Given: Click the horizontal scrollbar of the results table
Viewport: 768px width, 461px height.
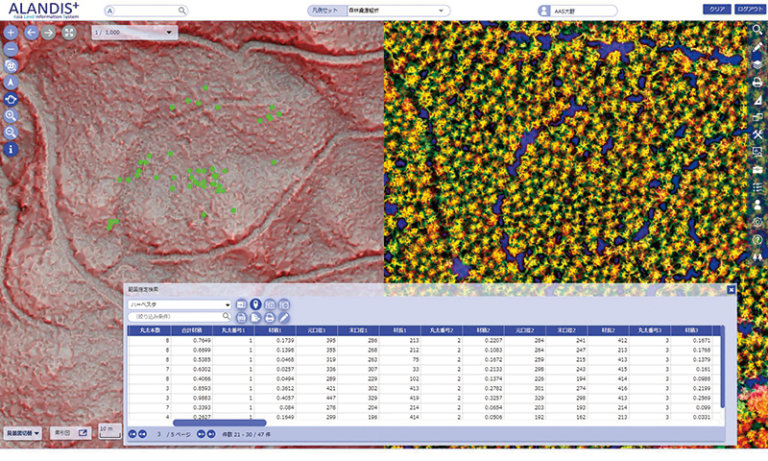Looking at the screenshot, I should pos(220,422).
